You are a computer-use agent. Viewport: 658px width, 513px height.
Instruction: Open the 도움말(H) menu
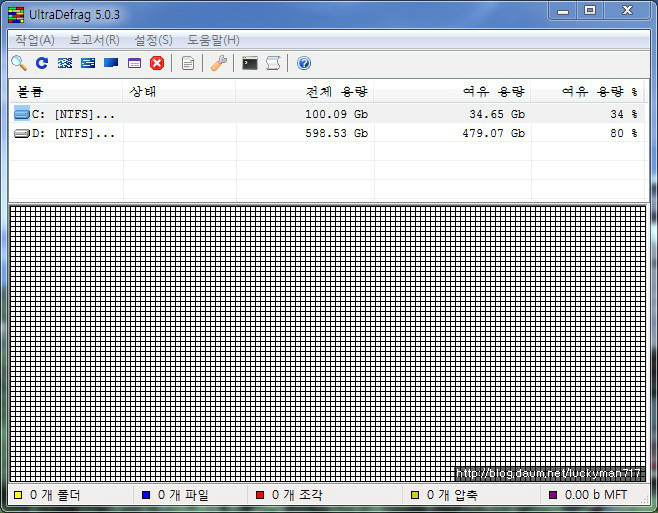tap(213, 40)
